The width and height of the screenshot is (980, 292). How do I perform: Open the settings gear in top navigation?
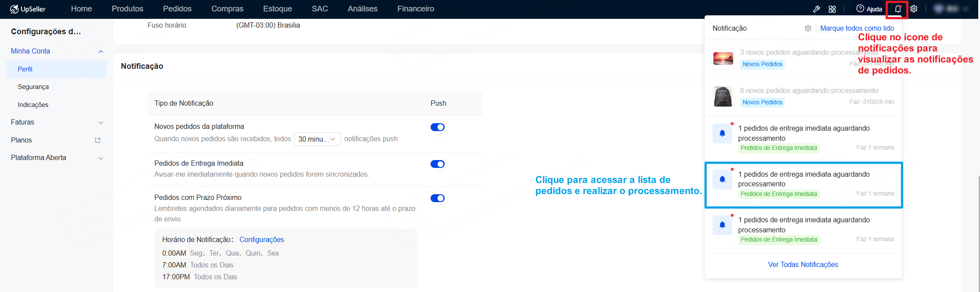(x=914, y=9)
